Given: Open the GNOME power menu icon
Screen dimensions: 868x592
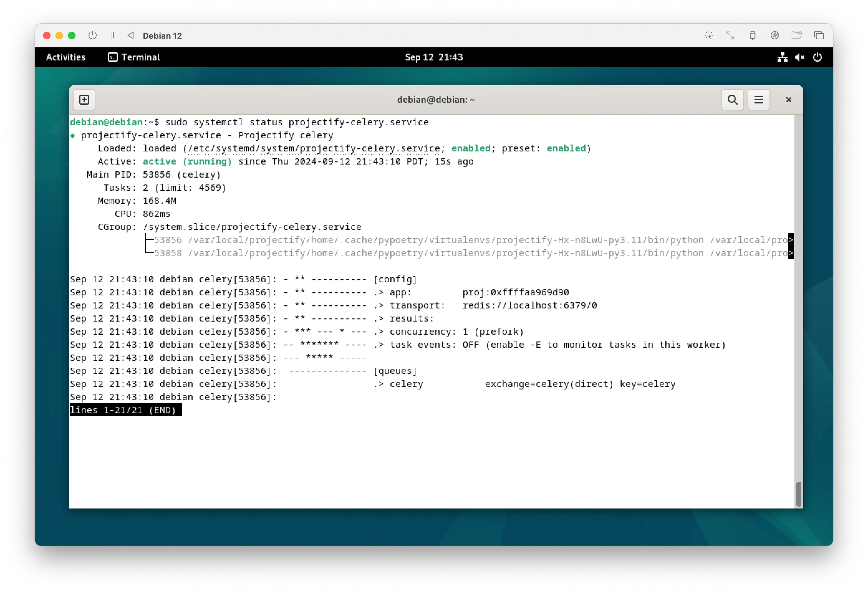Looking at the screenshot, I should pos(817,57).
